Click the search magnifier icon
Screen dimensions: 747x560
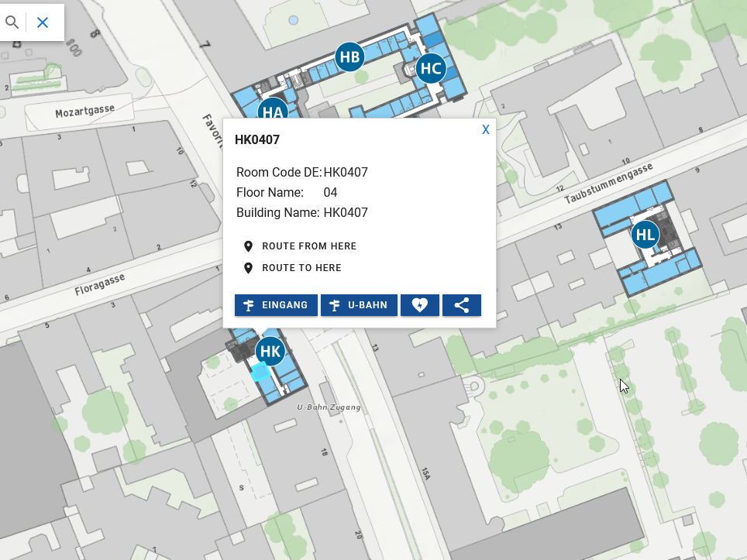[12, 22]
